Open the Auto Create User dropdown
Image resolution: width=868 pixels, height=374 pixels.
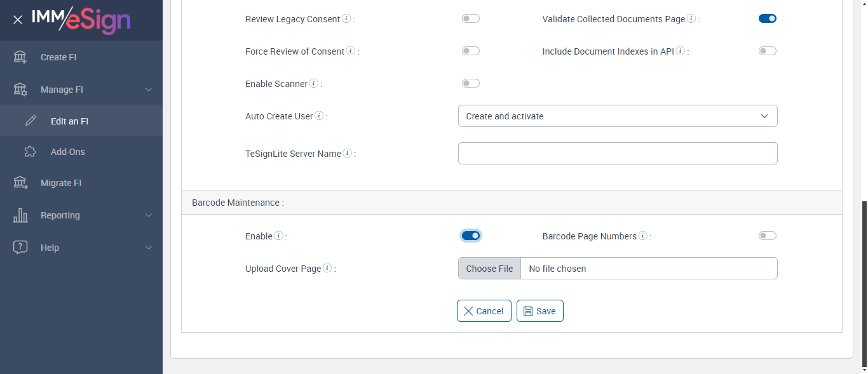click(x=617, y=116)
